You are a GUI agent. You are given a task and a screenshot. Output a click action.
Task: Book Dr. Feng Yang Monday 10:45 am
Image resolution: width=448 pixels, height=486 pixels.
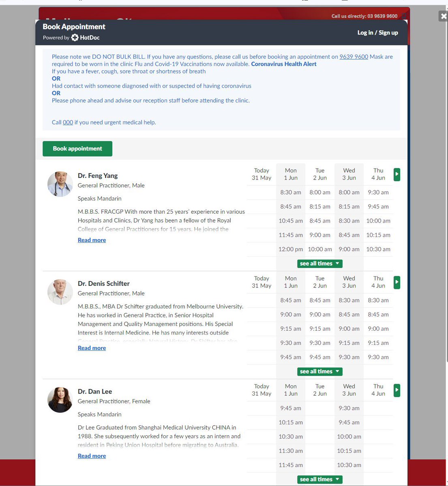pos(291,221)
